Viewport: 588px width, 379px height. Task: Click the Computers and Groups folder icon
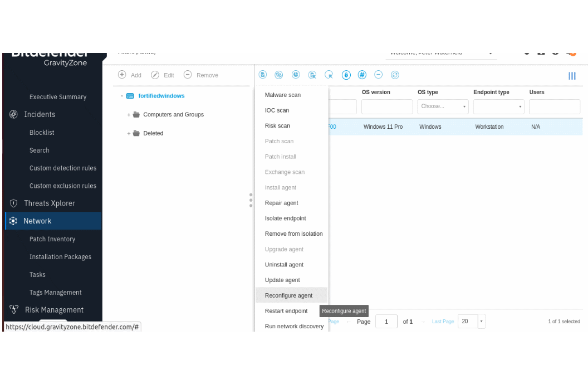[136, 114]
